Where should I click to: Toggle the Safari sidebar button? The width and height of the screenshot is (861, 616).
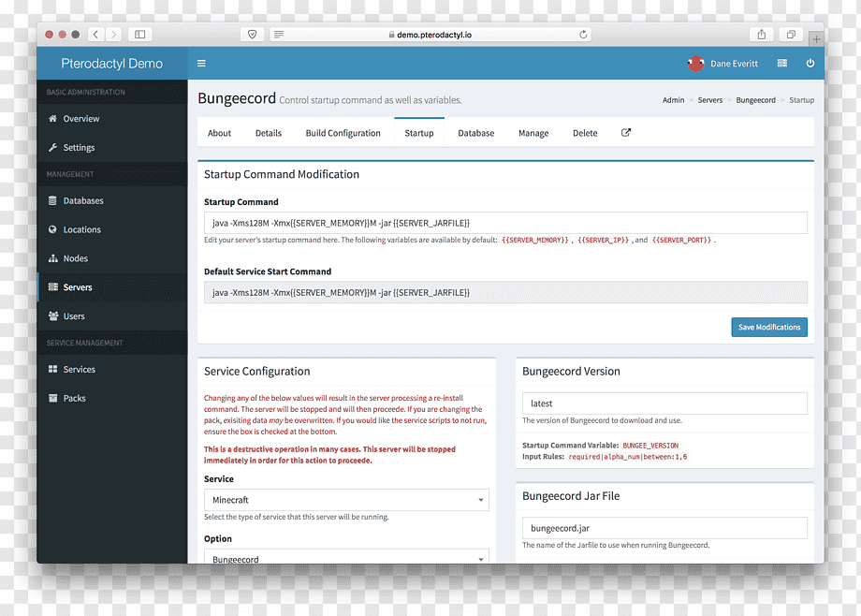tap(140, 34)
